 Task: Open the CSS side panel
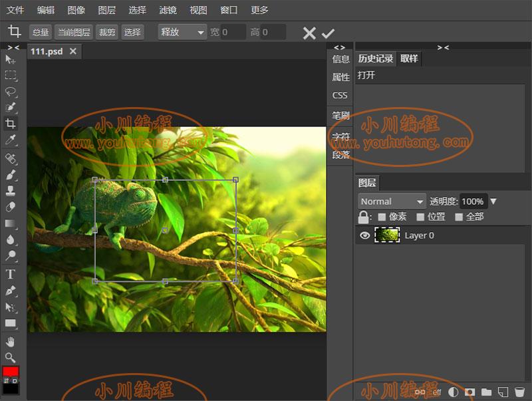click(x=340, y=95)
